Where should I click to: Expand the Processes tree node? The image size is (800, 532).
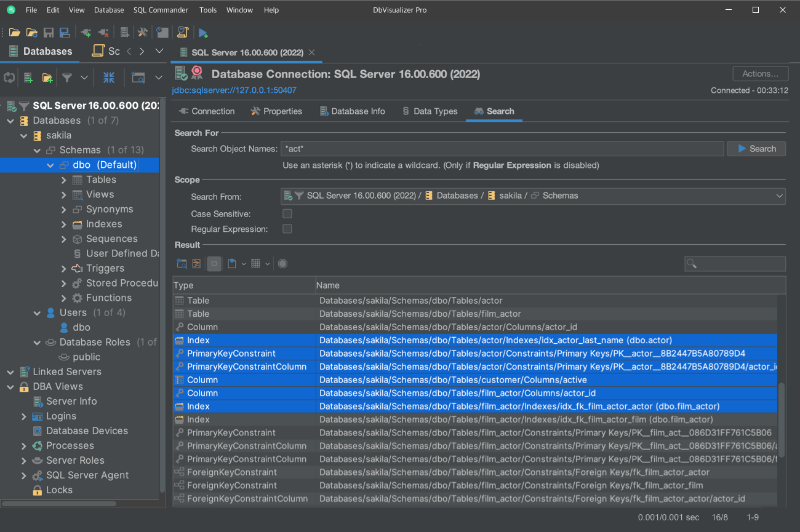(x=24, y=445)
